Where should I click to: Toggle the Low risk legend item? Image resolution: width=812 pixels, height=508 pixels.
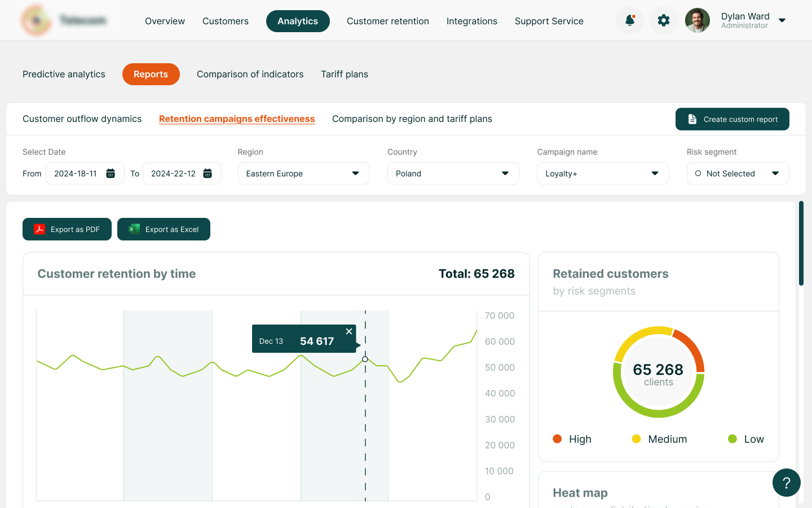745,439
